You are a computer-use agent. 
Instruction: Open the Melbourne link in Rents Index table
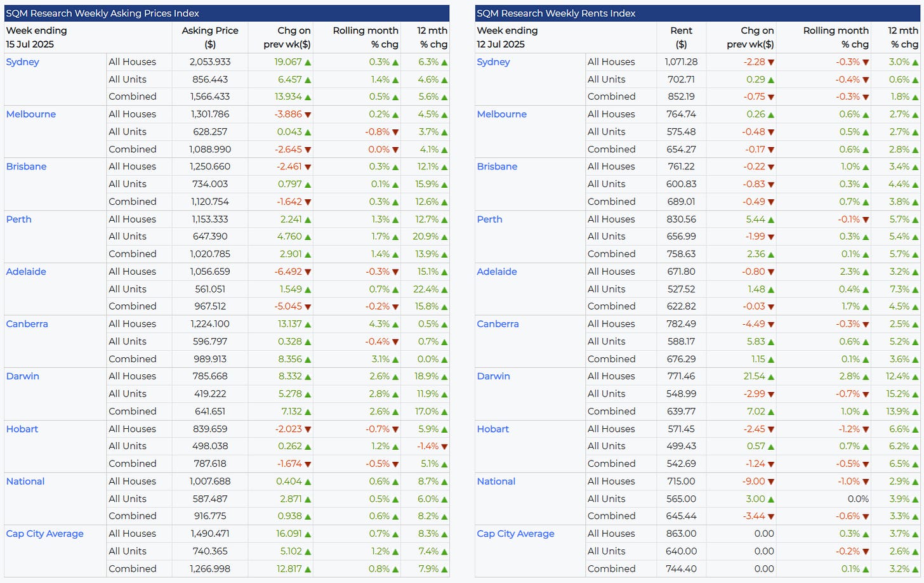pos(501,114)
